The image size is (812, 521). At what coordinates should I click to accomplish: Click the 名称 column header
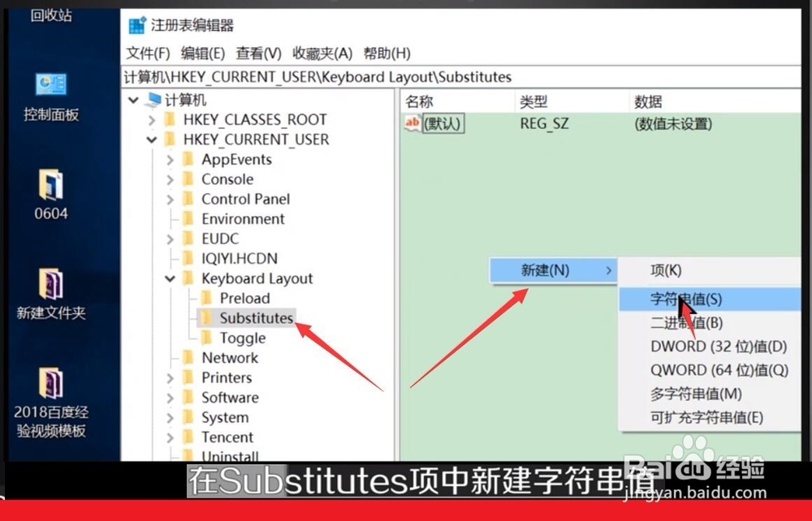point(458,101)
